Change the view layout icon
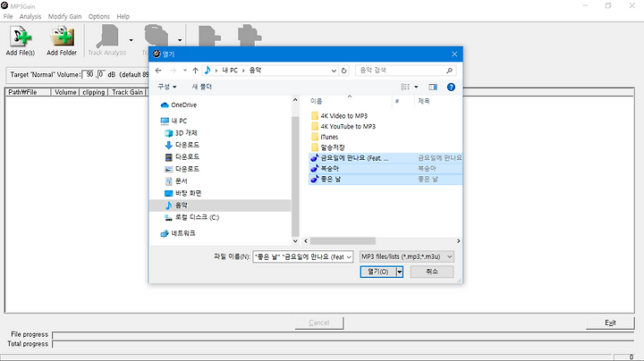Image resolution: width=644 pixels, height=361 pixels. coord(406,87)
